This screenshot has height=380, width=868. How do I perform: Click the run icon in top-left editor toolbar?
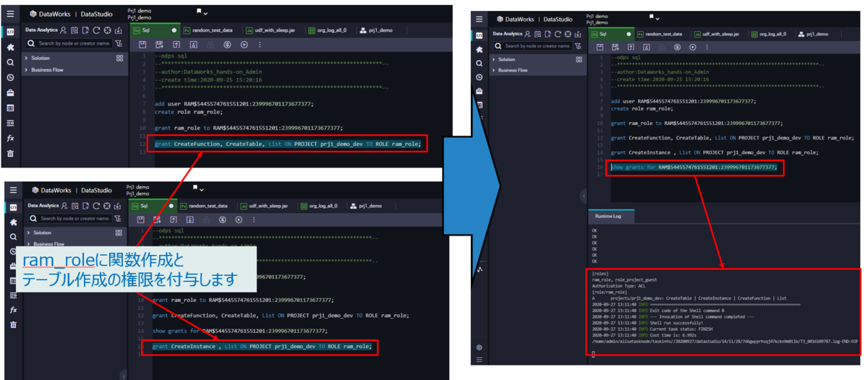244,45
